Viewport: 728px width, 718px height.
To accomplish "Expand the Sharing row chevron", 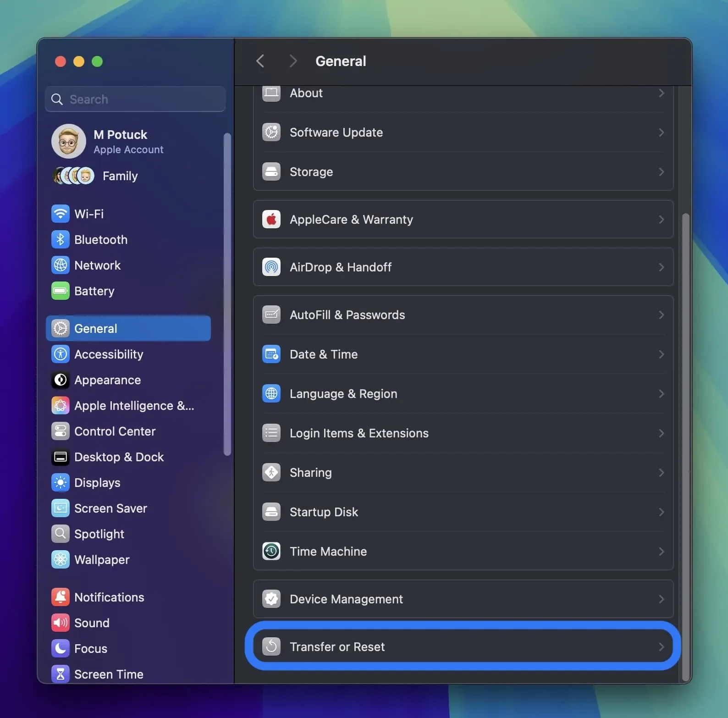I will (661, 472).
